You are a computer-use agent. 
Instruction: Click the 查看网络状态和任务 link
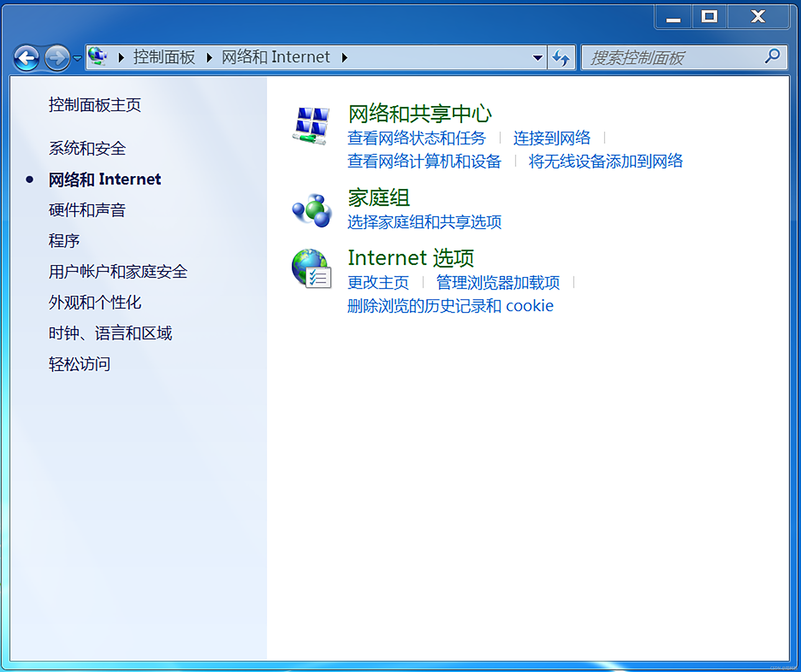coord(417,138)
